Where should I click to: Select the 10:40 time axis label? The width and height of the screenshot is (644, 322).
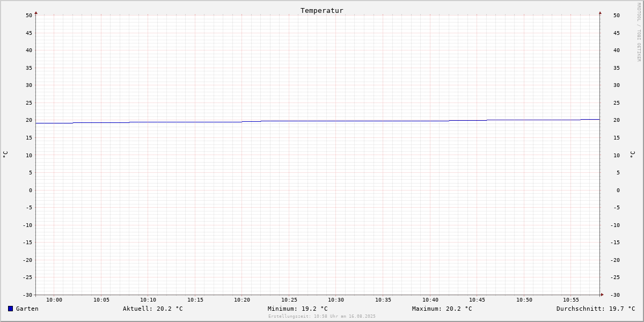[430, 299]
